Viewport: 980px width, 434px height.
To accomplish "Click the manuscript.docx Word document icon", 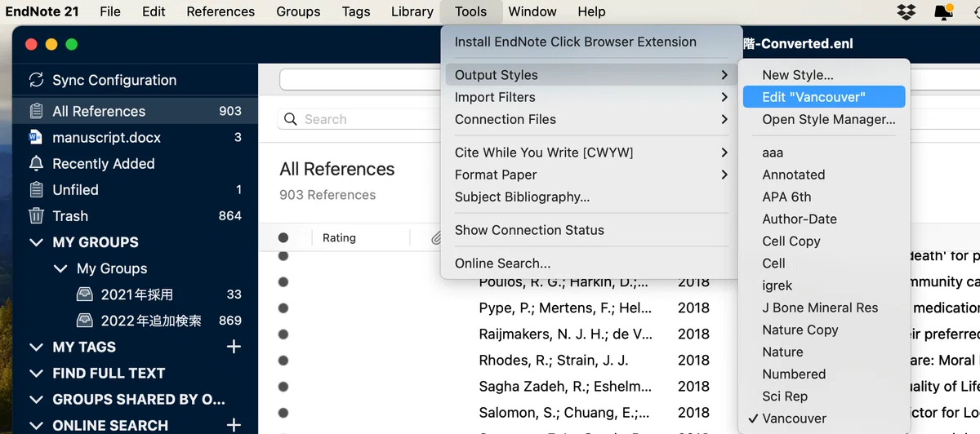I will 35,137.
